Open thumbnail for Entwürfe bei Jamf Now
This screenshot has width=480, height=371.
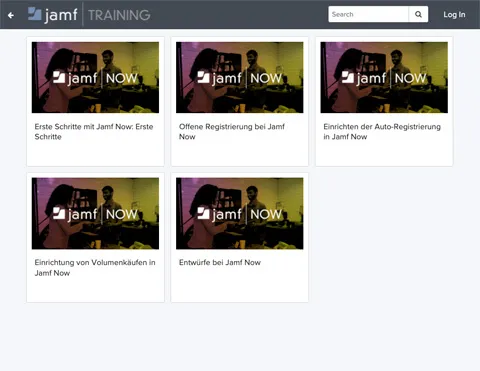point(240,213)
